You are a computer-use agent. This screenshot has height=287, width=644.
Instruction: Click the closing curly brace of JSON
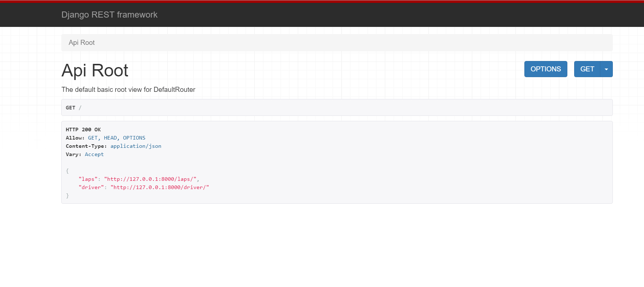tap(67, 196)
